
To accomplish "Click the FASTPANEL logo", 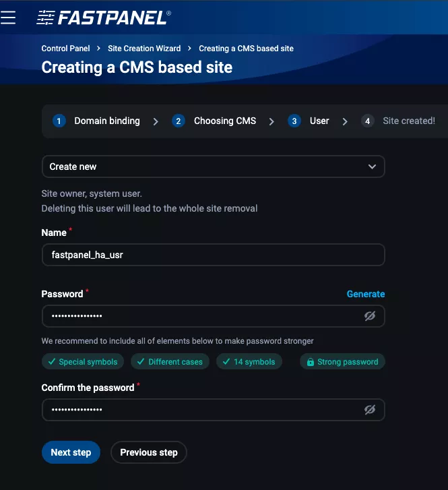I will (104, 18).
